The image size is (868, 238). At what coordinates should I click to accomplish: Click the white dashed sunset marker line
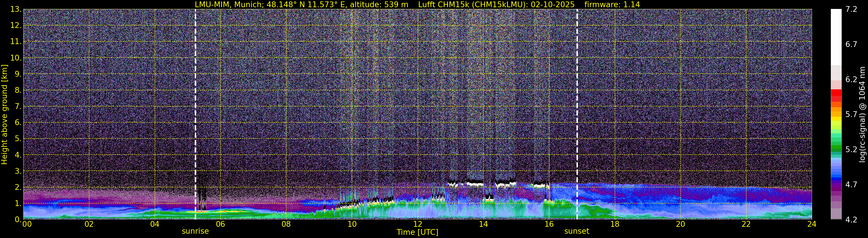point(577,114)
